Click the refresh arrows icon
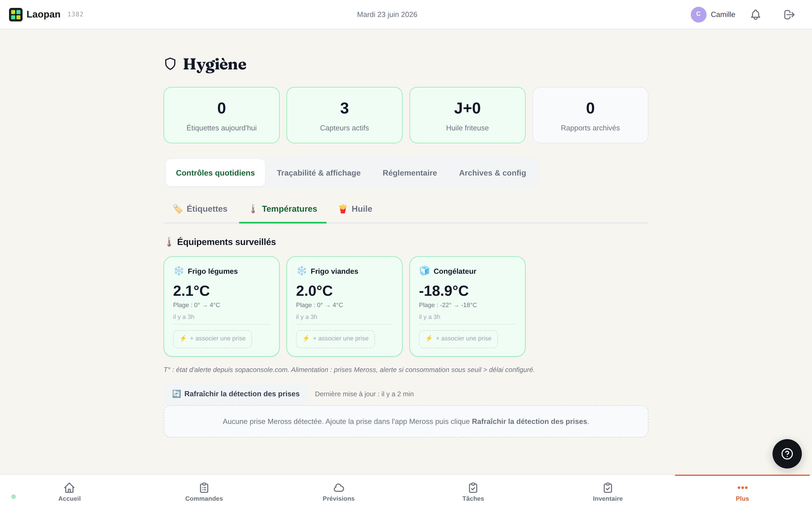This screenshot has width=812, height=508. click(x=176, y=394)
